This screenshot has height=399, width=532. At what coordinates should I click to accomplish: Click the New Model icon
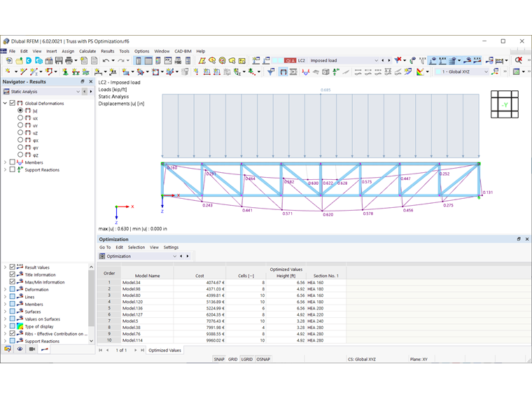[9, 60]
